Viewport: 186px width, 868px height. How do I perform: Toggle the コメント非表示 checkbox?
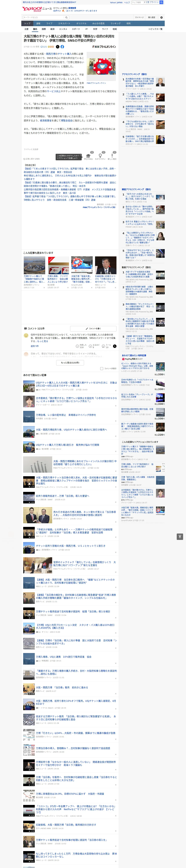pyautogui.click(x=102, y=369)
